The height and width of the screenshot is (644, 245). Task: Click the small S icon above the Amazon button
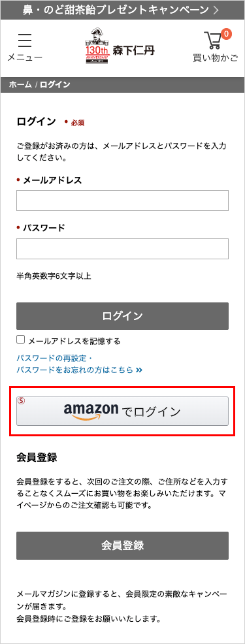(x=22, y=400)
